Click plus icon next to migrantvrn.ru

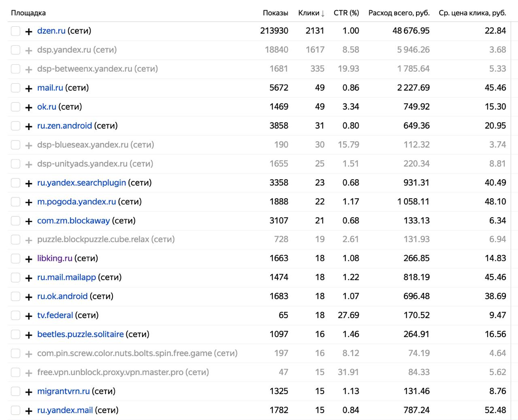[x=28, y=392]
